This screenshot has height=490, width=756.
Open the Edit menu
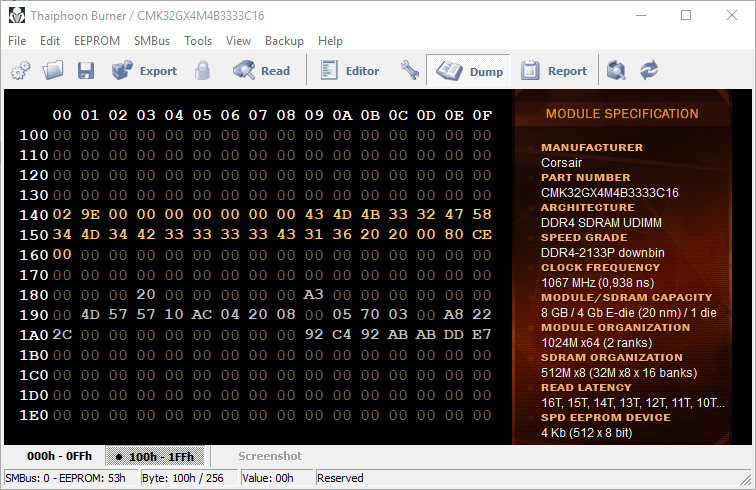click(50, 41)
